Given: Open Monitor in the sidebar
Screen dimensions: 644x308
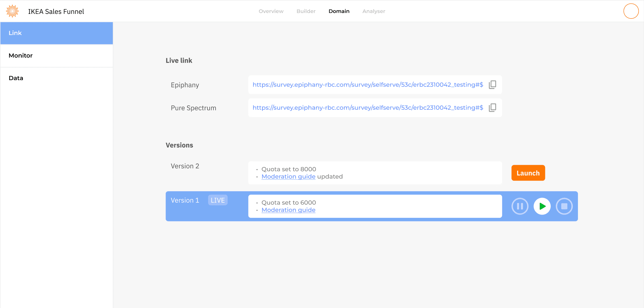Looking at the screenshot, I should [x=57, y=56].
